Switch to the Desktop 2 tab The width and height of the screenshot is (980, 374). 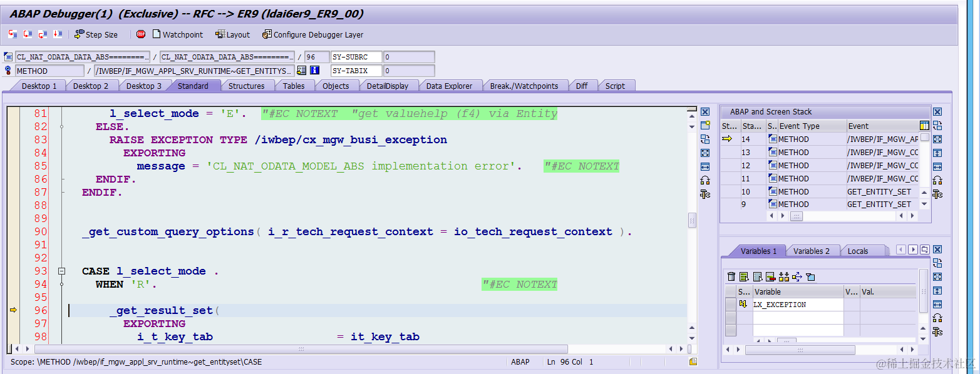91,86
